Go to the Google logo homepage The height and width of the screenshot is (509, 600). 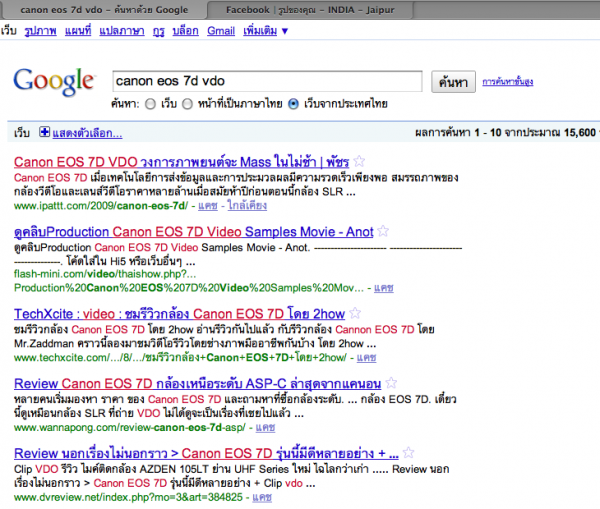pos(54,82)
